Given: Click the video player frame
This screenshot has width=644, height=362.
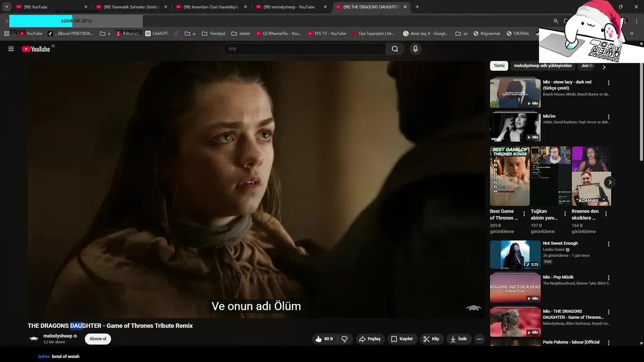Looking at the screenshot, I should coord(256,190).
